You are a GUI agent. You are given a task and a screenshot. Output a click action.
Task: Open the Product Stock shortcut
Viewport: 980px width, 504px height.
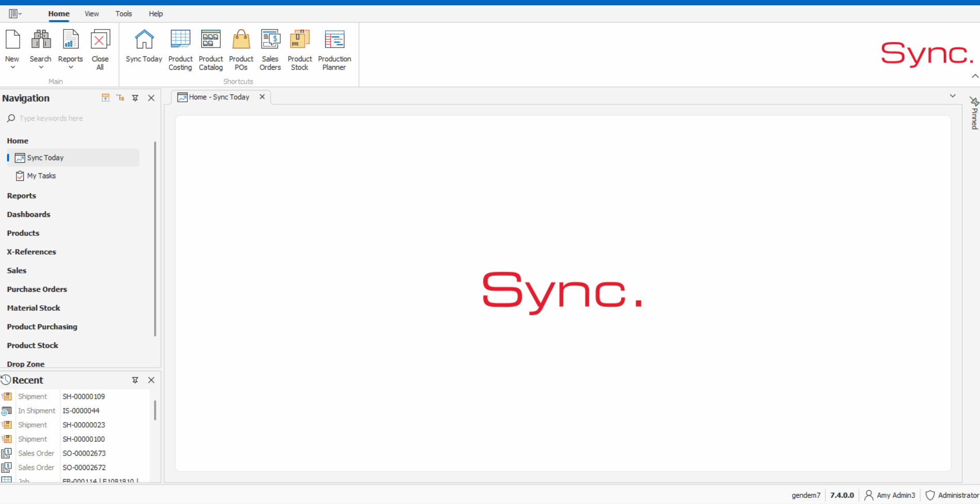(299, 49)
